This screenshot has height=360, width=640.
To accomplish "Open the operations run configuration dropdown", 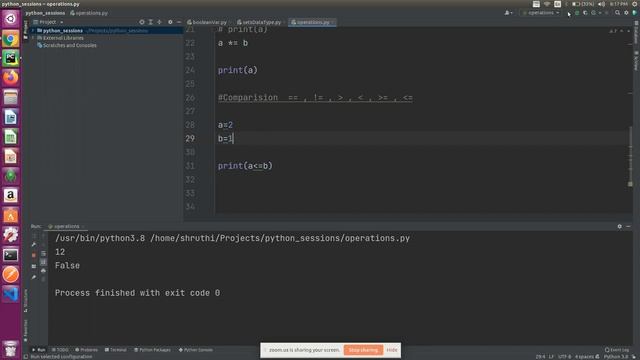I will [541, 13].
